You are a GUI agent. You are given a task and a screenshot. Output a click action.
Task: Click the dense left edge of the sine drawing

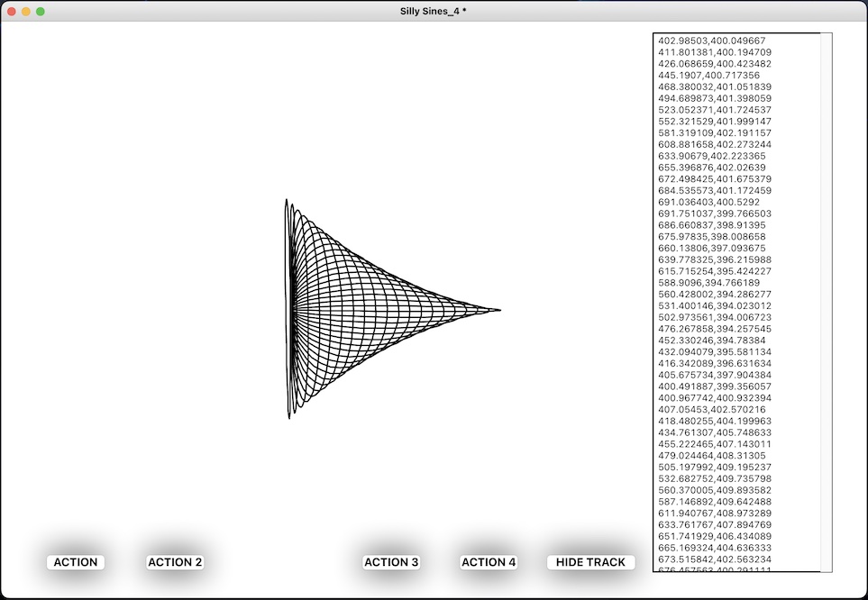(288, 310)
